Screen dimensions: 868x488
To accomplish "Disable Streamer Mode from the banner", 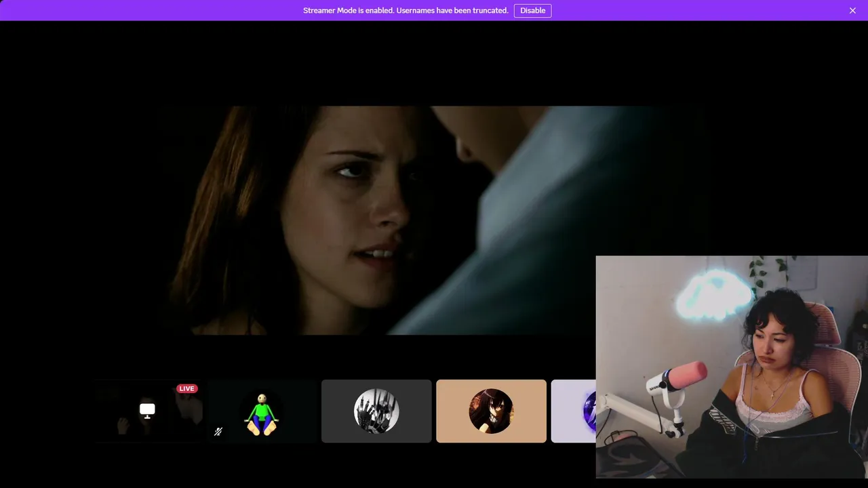I will pos(532,10).
